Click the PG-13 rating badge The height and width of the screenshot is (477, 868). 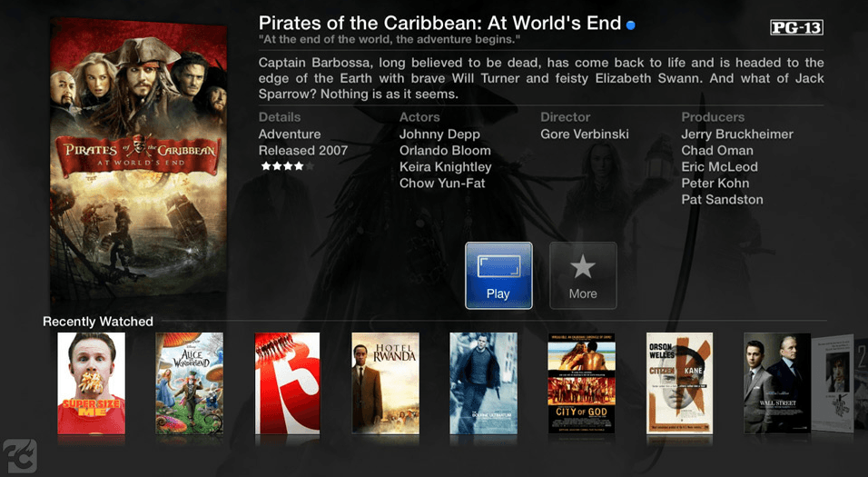pyautogui.click(x=796, y=27)
